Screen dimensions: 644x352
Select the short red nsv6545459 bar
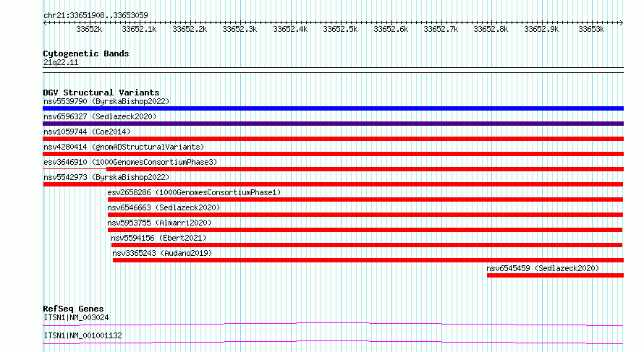[x=555, y=275]
